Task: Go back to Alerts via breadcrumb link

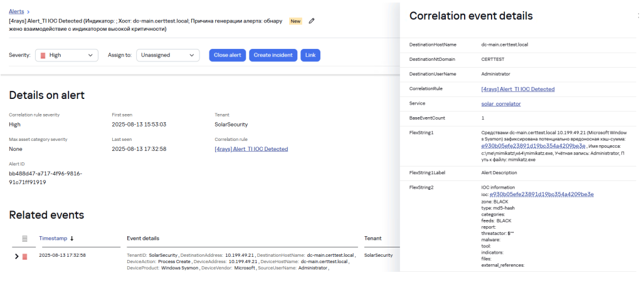Action: point(16,11)
